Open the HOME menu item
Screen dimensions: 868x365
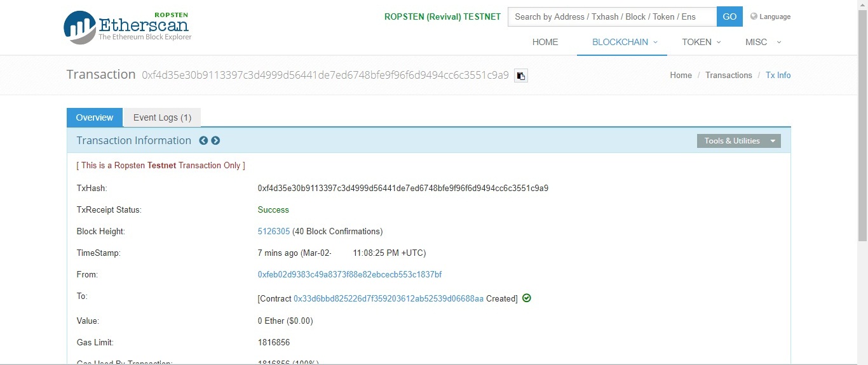click(545, 42)
